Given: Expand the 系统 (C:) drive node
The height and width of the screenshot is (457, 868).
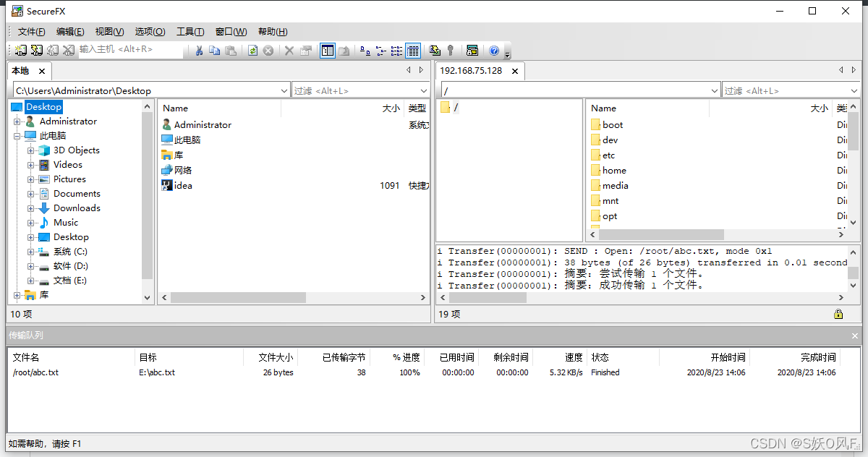Looking at the screenshot, I should pos(31,252).
